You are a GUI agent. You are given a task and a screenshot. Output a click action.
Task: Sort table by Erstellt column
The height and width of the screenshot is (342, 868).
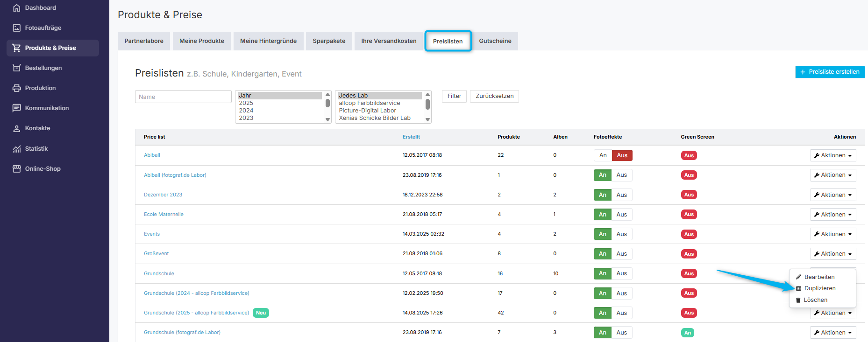pos(411,137)
